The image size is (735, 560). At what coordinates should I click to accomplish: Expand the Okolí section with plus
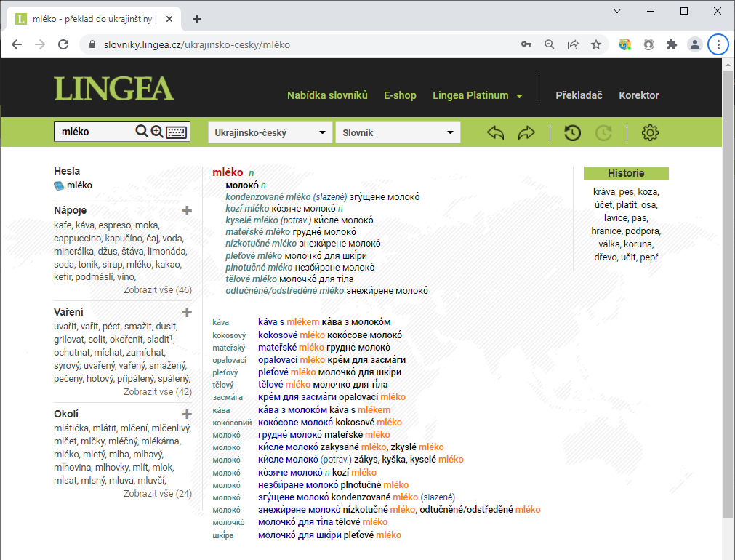187,414
